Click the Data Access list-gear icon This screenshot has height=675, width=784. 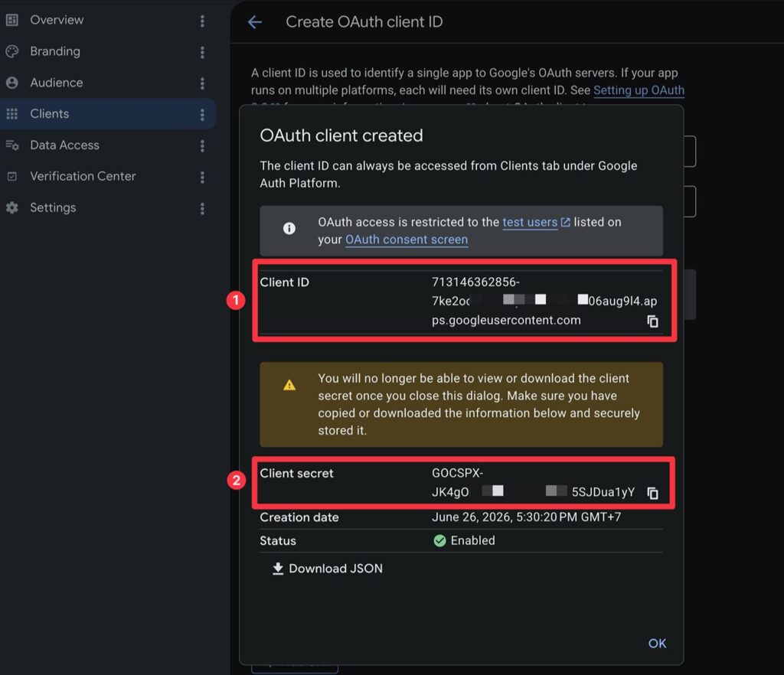pyautogui.click(x=12, y=145)
